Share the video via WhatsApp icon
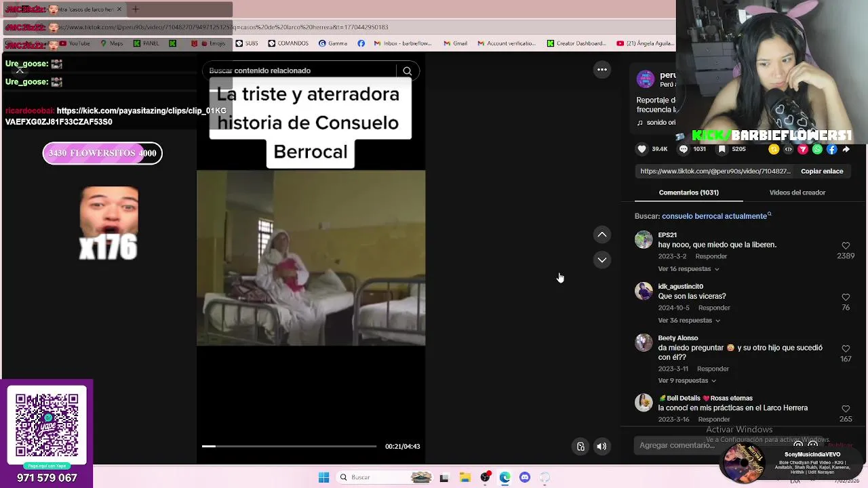Image resolution: width=868 pixels, height=488 pixels. [x=817, y=149]
